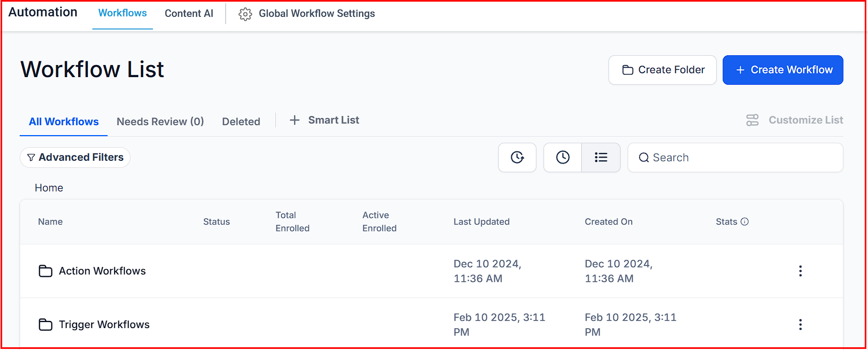This screenshot has height=350, width=868.
Task: Click the Home breadcrumb link
Action: click(x=49, y=188)
